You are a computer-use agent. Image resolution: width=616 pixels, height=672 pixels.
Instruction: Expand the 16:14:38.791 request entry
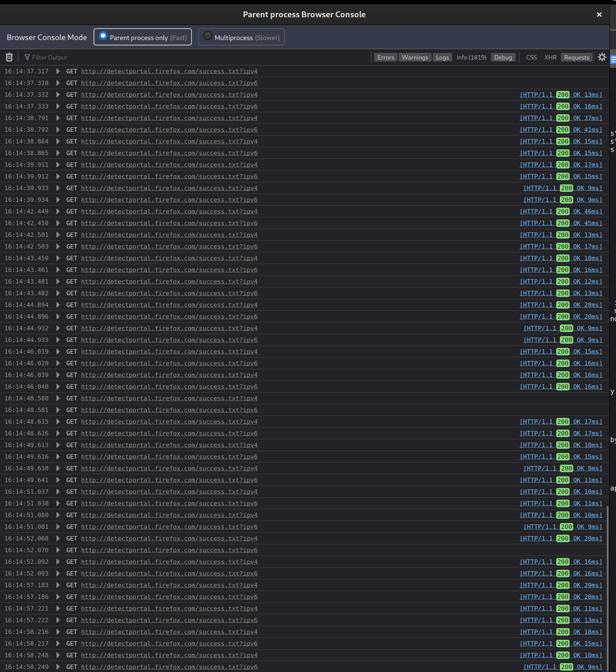[58, 118]
